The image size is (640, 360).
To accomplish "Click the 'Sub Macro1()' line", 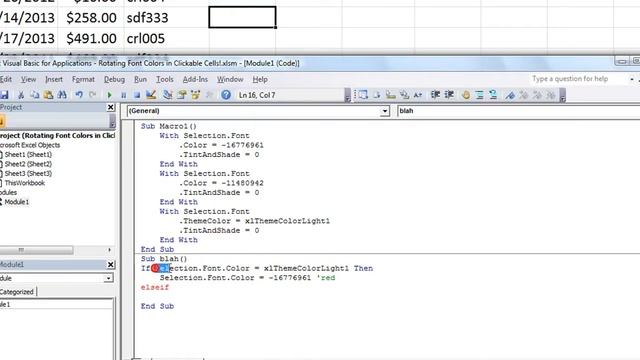I will coord(169,126).
